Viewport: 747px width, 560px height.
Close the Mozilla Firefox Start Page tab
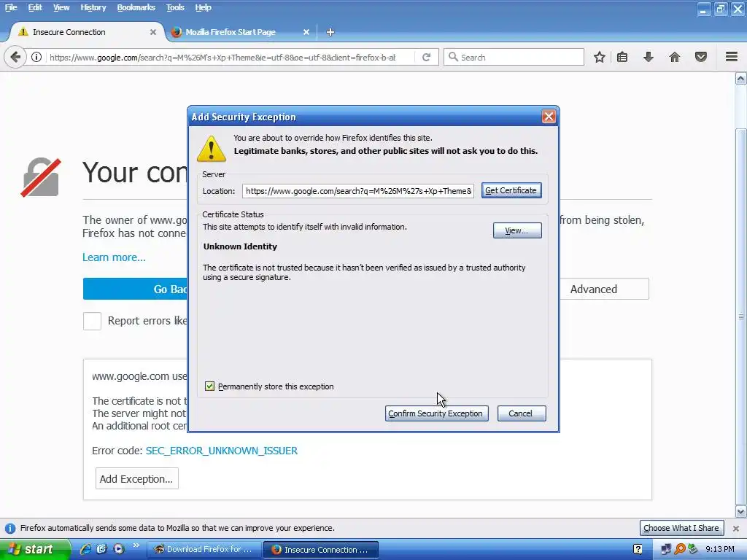[x=306, y=32]
